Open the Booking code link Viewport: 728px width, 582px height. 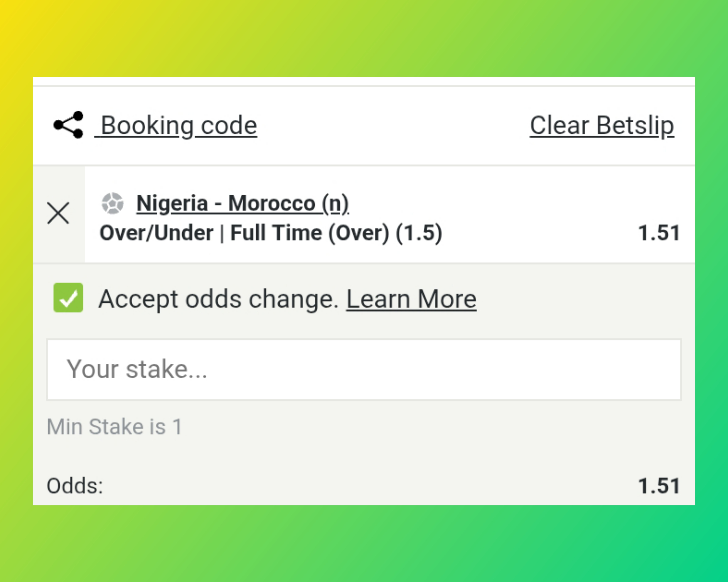[179, 126]
